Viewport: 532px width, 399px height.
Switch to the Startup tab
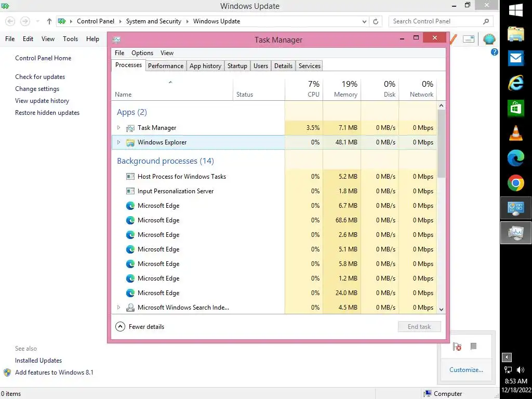[x=237, y=66]
